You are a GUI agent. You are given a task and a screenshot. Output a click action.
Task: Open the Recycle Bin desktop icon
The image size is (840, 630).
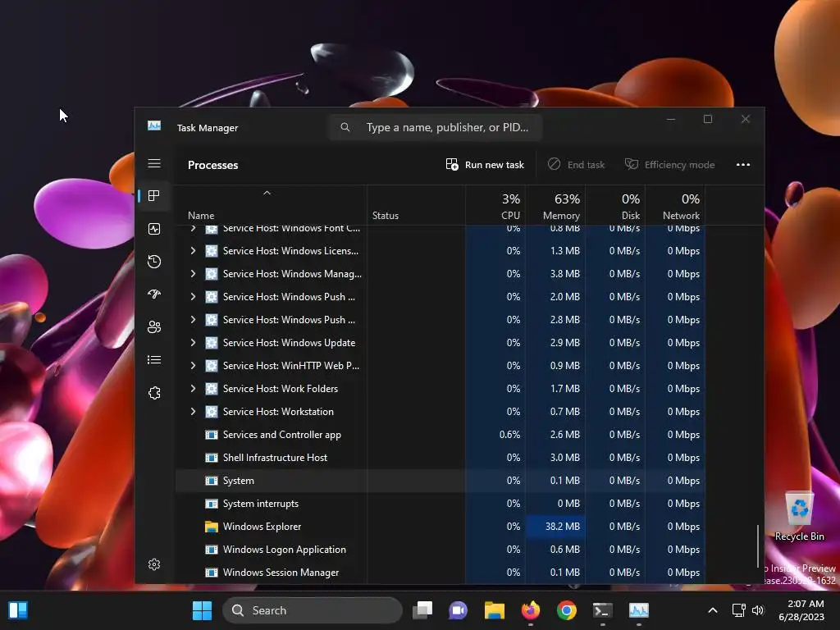point(799,516)
